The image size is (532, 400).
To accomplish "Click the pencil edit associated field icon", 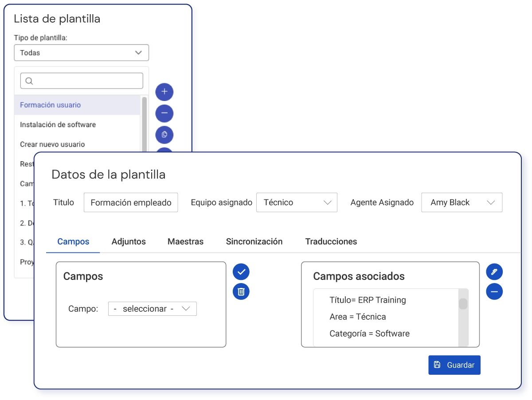I will click(494, 272).
